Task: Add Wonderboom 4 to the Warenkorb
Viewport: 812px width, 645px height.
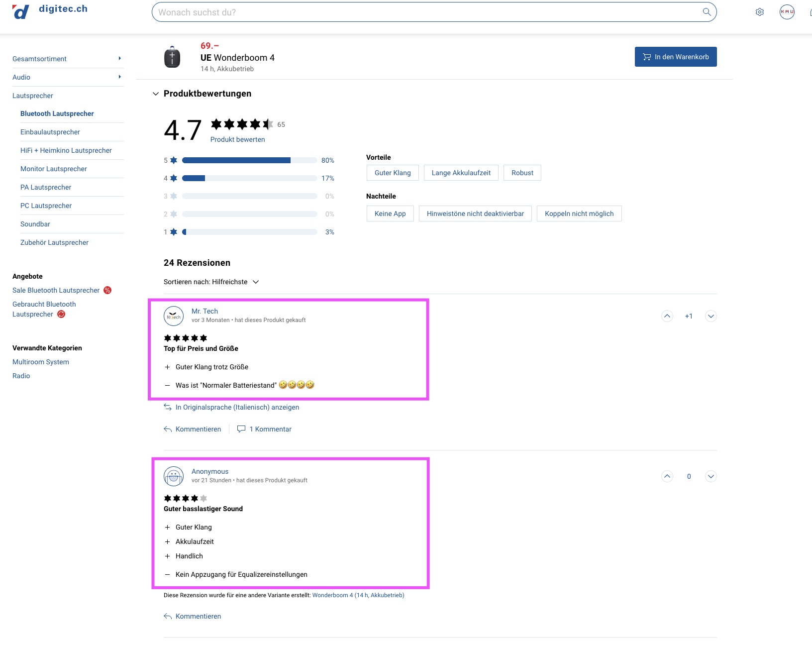Action: click(x=675, y=57)
